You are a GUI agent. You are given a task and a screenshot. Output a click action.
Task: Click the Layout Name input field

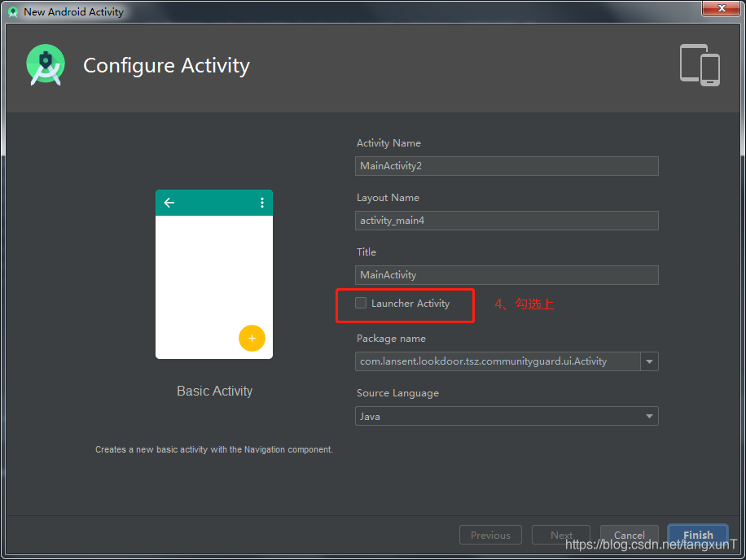point(507,221)
